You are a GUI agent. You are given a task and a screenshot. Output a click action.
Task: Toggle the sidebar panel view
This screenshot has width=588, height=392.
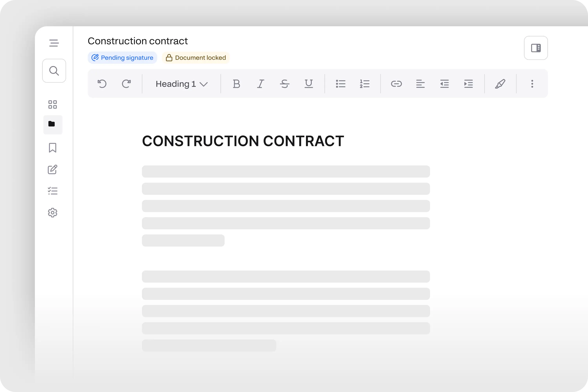click(x=536, y=48)
